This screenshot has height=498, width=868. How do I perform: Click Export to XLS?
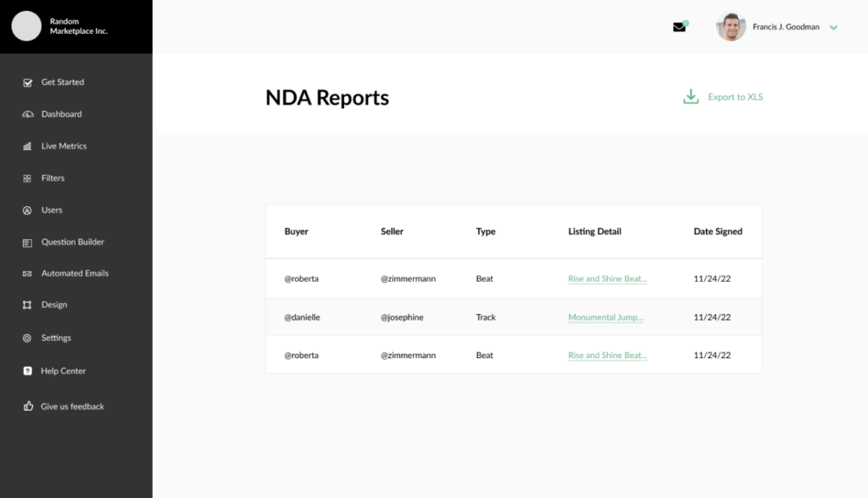734,97
